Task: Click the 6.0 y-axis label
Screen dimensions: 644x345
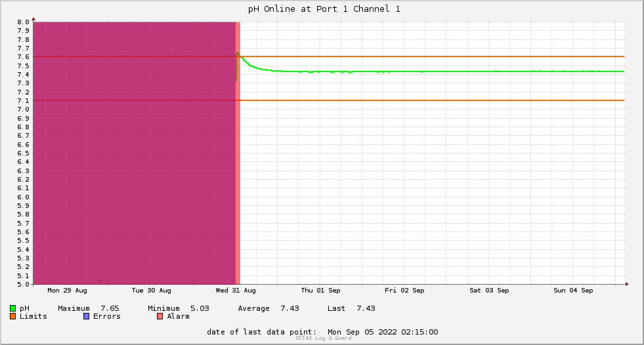Action: coord(24,197)
